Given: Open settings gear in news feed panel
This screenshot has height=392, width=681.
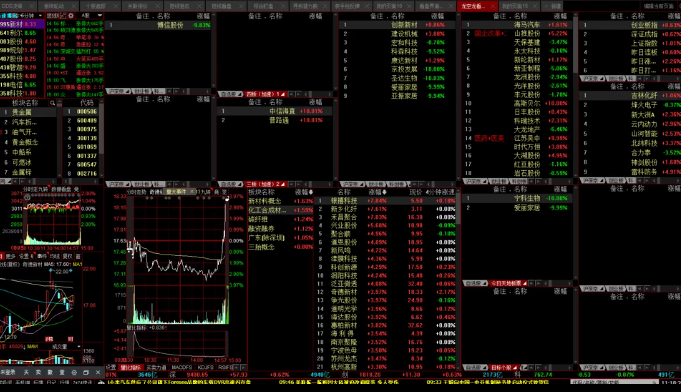Looking at the screenshot, I should coord(71,16).
